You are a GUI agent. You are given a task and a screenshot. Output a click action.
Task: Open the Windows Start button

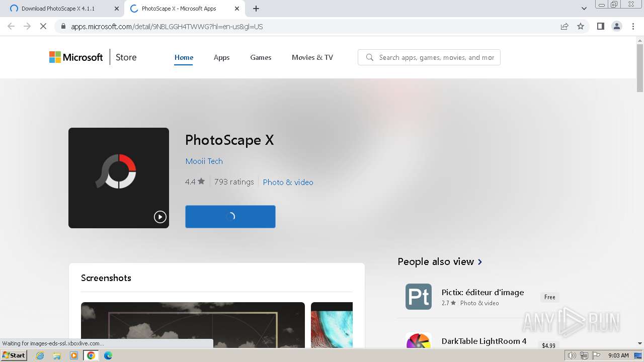(x=14, y=355)
